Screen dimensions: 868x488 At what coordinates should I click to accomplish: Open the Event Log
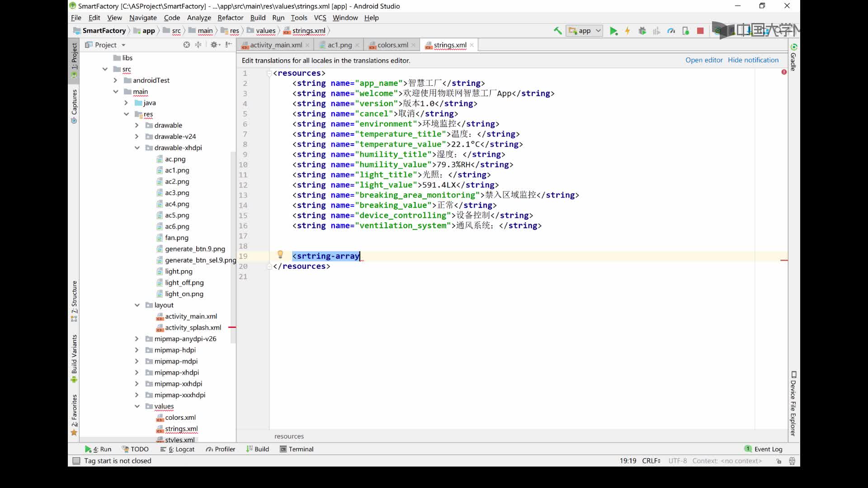click(764, 449)
